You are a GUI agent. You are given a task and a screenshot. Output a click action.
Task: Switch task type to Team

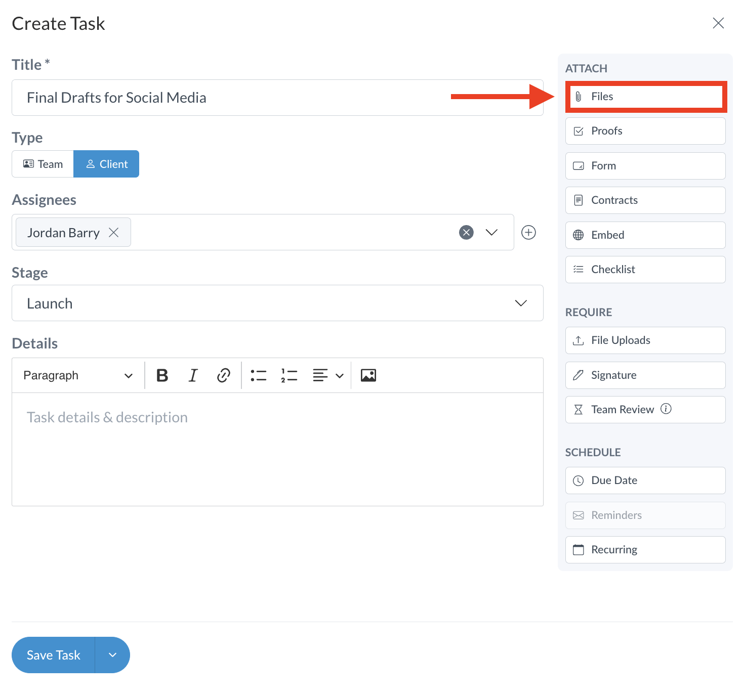(x=43, y=164)
